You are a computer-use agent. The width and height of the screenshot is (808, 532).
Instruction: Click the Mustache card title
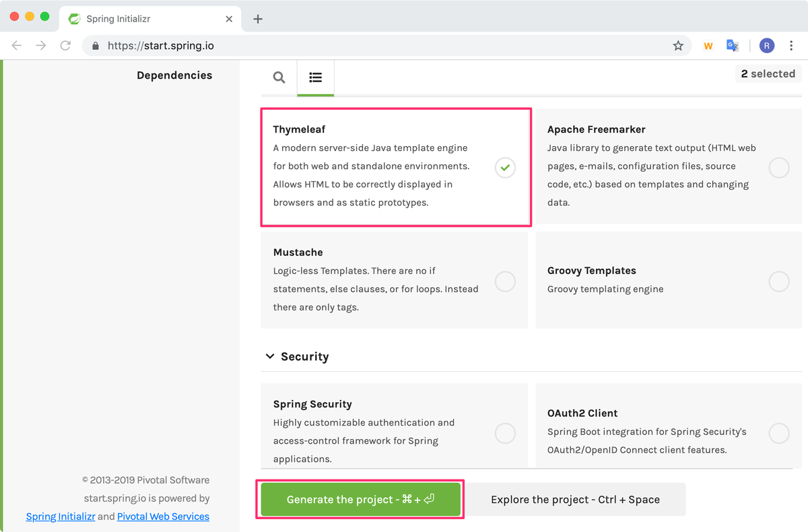(x=298, y=253)
